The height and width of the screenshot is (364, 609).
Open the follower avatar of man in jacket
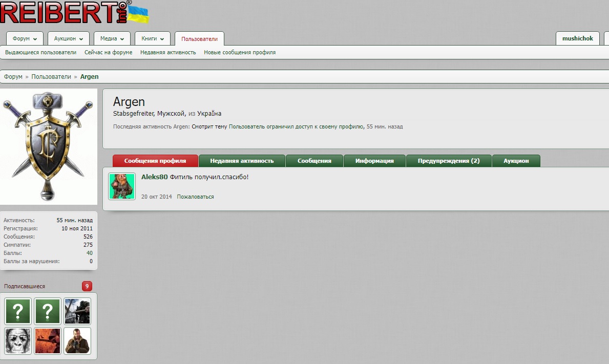(77, 341)
